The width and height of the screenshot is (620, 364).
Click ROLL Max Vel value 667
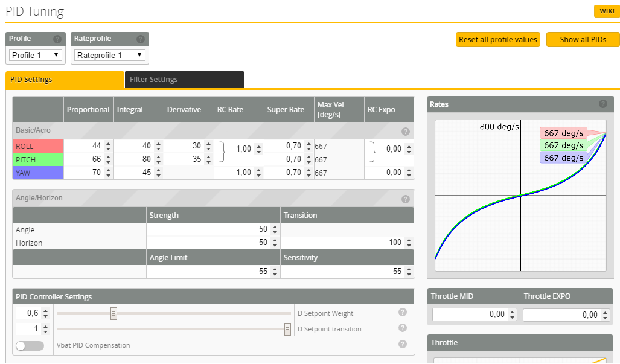(321, 147)
